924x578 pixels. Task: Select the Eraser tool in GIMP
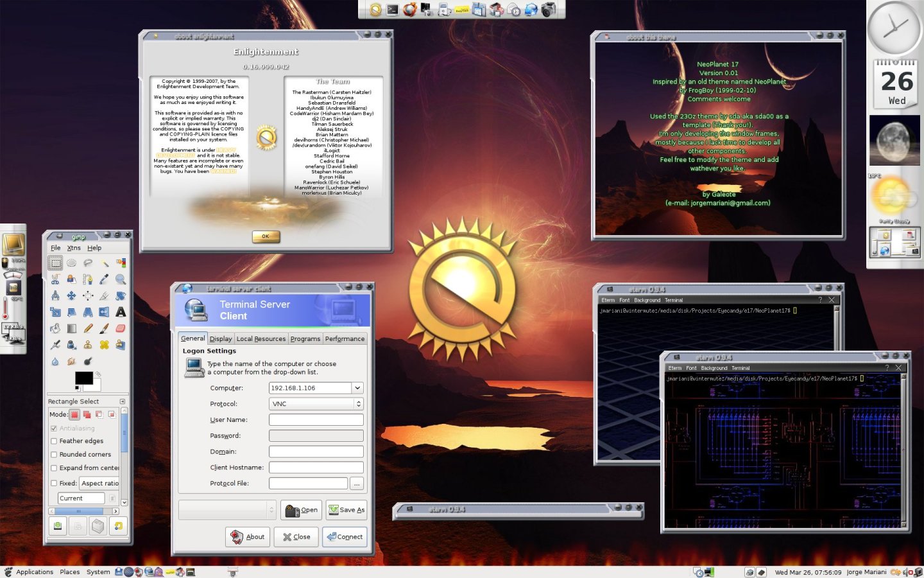click(x=121, y=328)
